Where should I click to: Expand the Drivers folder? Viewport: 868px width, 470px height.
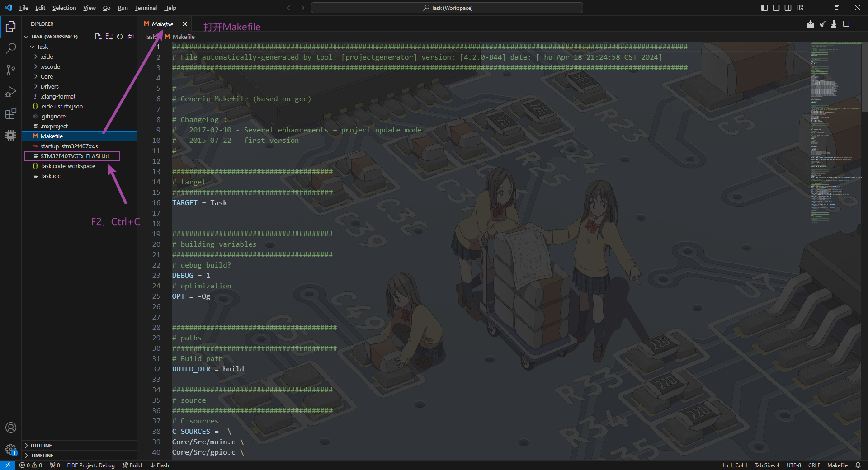tap(49, 86)
